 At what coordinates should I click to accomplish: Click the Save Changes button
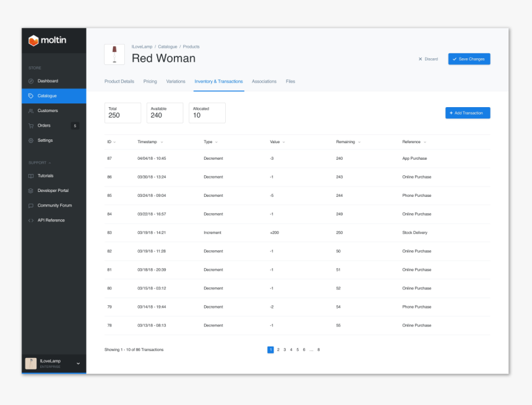469,59
